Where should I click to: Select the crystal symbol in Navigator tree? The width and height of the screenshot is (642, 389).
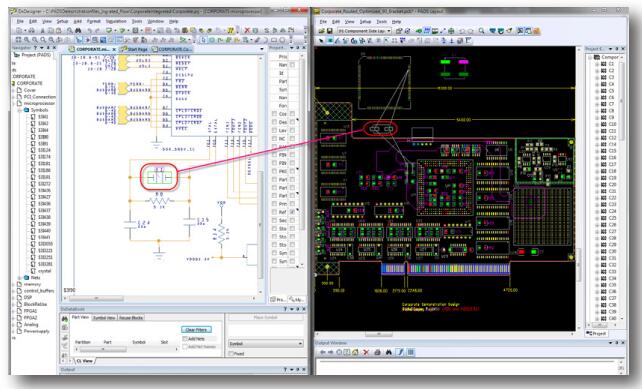pyautogui.click(x=45, y=271)
